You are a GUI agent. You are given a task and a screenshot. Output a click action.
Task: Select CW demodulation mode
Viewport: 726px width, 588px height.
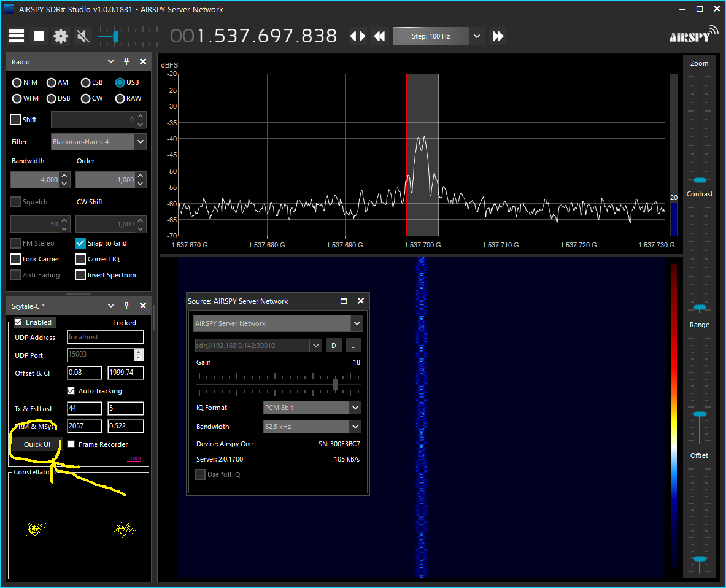91,98
